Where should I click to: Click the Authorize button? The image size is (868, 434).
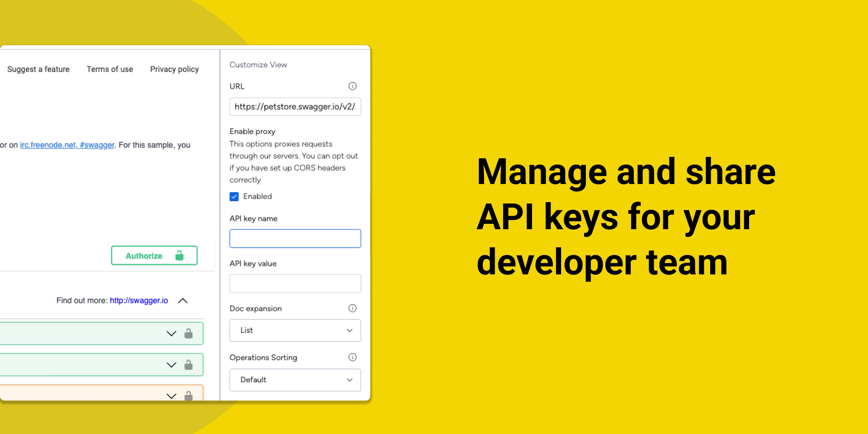154,255
